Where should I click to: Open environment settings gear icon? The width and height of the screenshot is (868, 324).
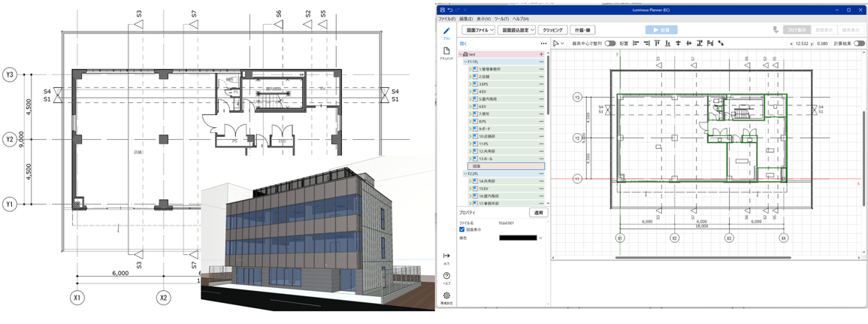click(x=446, y=295)
